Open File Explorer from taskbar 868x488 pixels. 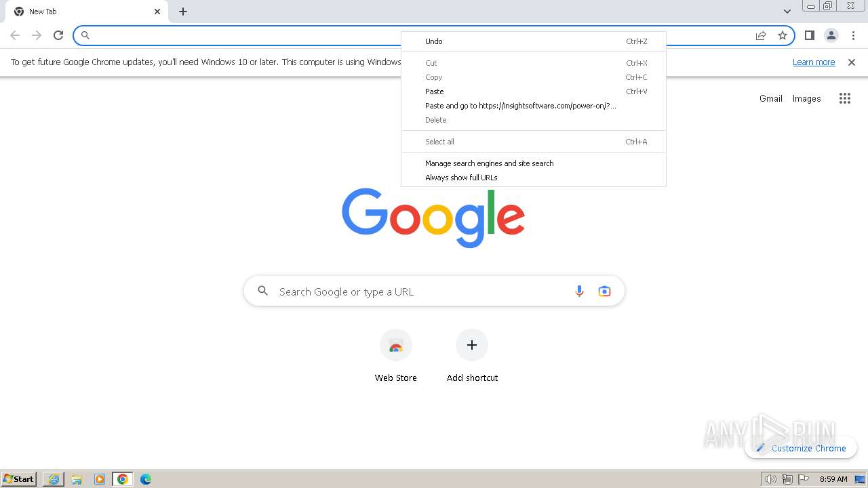[77, 479]
